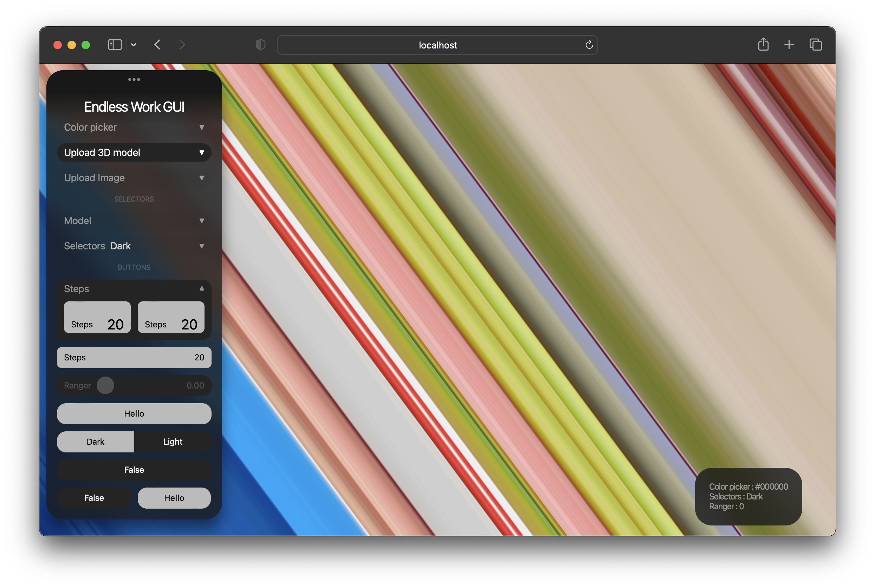The height and width of the screenshot is (588, 875).
Task: Click the browser back arrow
Action: point(157,45)
